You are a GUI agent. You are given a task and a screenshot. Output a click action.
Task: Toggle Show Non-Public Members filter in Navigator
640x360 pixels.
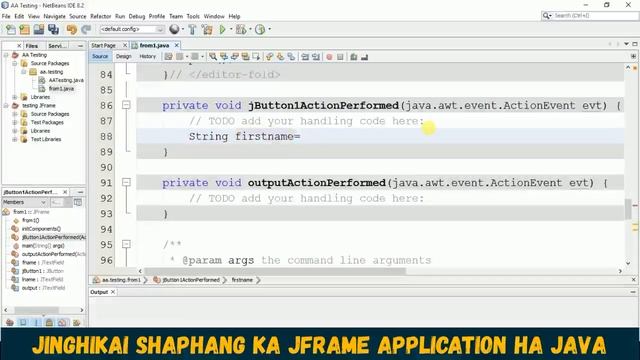click(49, 323)
